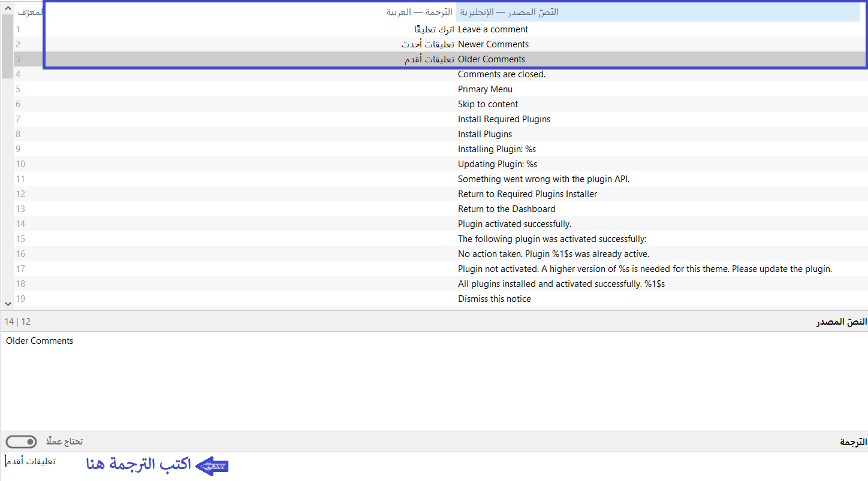The height and width of the screenshot is (481, 868).
Task: Select the "Comments are closed." entry
Action: click(501, 74)
